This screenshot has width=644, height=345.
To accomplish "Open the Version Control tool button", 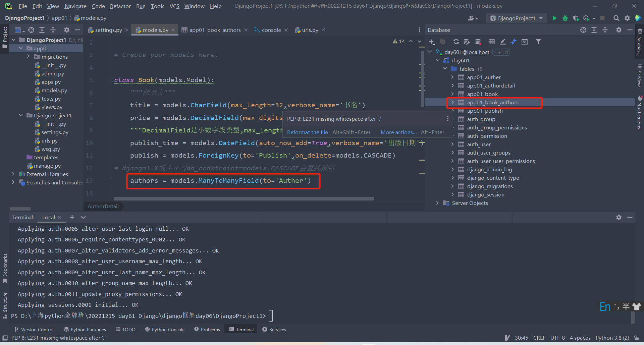I will (34, 330).
